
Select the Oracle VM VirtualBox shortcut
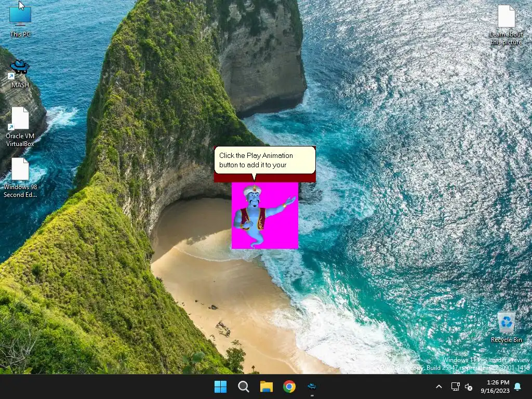pyautogui.click(x=20, y=127)
